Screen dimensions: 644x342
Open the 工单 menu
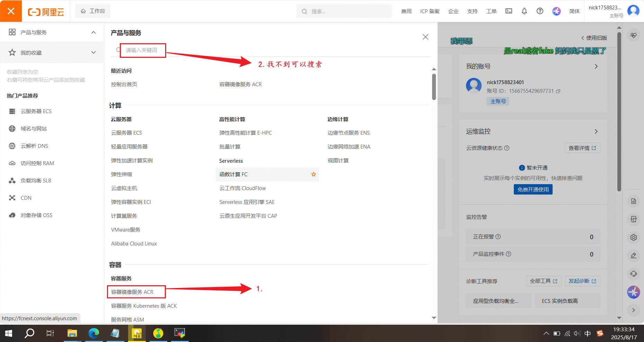click(x=491, y=11)
